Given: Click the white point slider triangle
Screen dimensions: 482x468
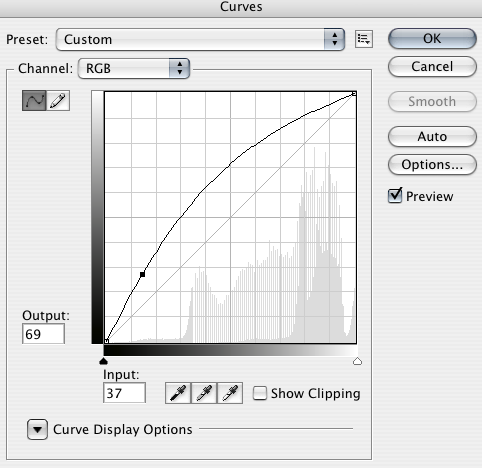Looking at the screenshot, I should [x=357, y=361].
